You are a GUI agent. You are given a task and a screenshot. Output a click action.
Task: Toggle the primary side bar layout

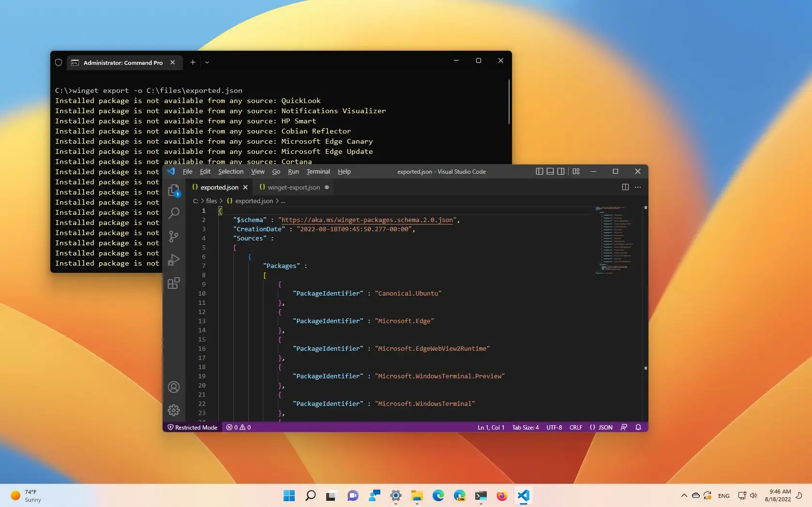(x=540, y=171)
